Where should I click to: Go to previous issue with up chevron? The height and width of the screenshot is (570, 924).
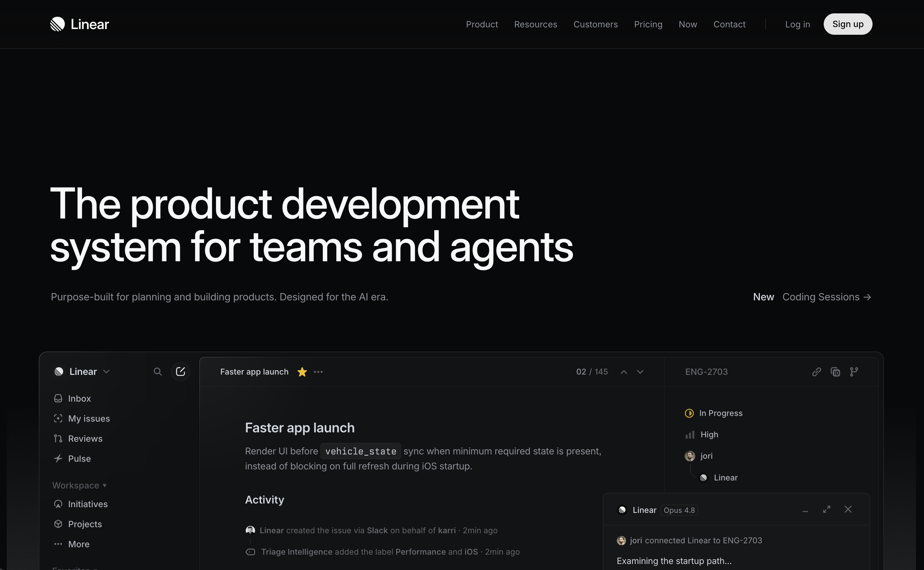(624, 372)
